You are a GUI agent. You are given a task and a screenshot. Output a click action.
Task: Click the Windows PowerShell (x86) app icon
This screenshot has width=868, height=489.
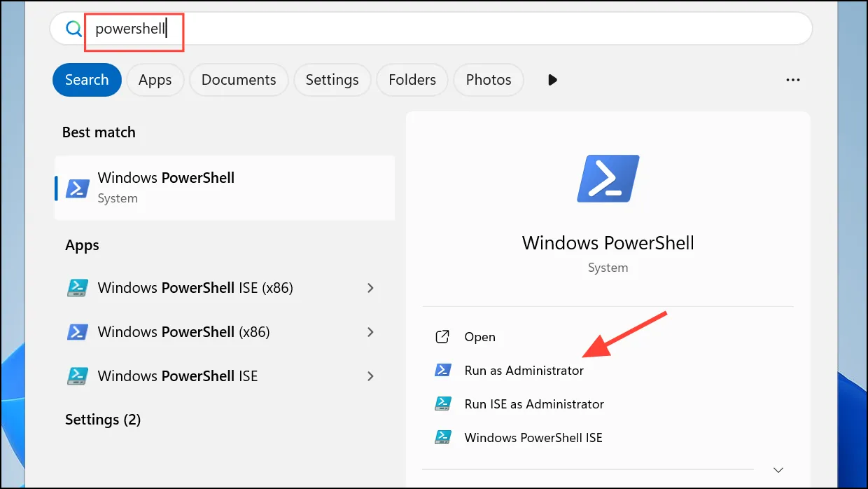(77, 331)
